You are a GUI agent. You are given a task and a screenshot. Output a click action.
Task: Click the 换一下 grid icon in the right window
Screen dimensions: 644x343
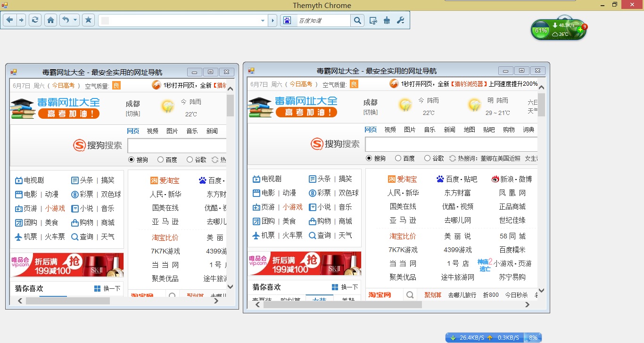point(335,287)
